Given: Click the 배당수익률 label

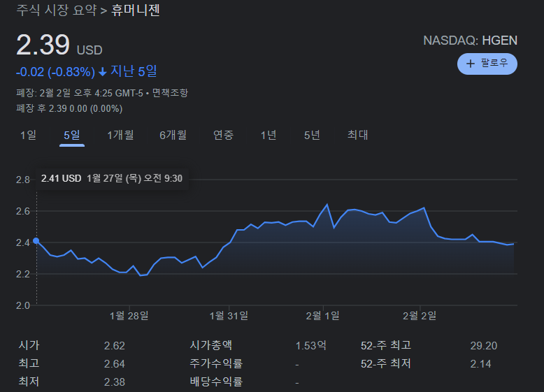Looking at the screenshot, I should [216, 382].
